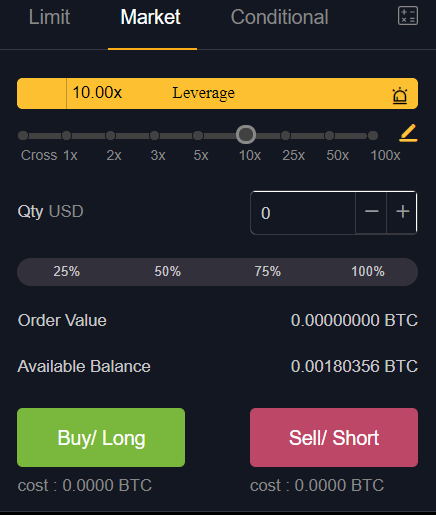Click the Qty USD input field

[303, 213]
